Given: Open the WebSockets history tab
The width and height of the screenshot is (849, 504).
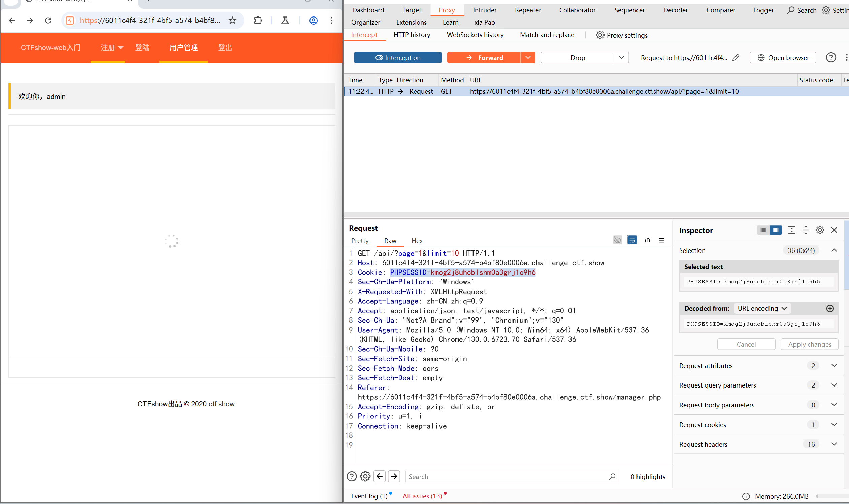Looking at the screenshot, I should (475, 35).
